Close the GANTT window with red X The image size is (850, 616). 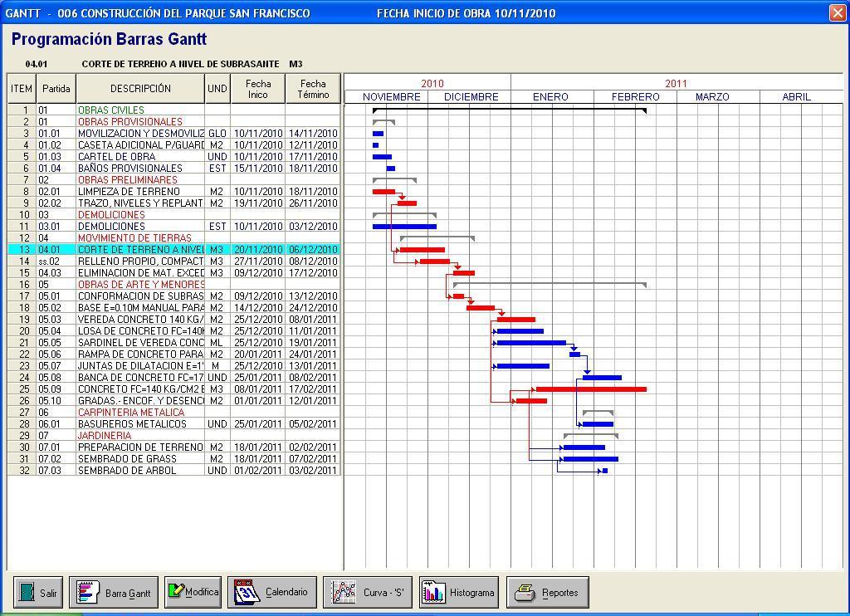[837, 12]
